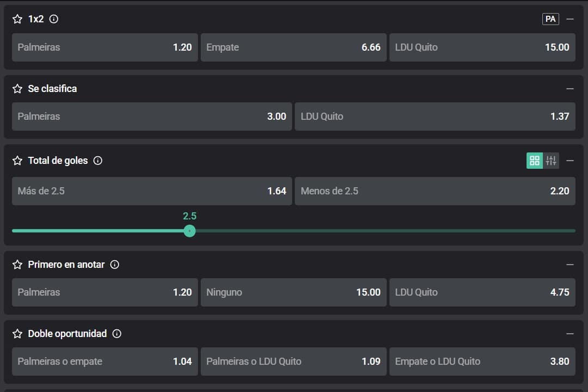Screen dimensions: 588x392
Task: Select Más de 2.5 goals at 1.64
Action: click(152, 191)
